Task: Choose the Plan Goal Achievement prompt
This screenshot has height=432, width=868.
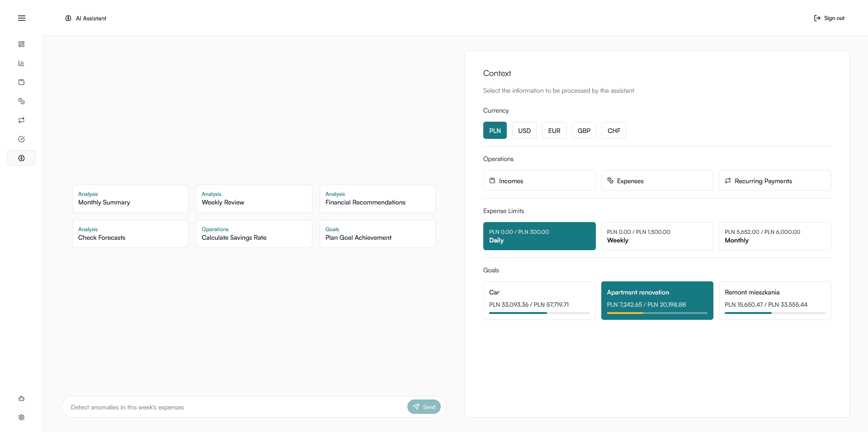Action: (x=377, y=233)
